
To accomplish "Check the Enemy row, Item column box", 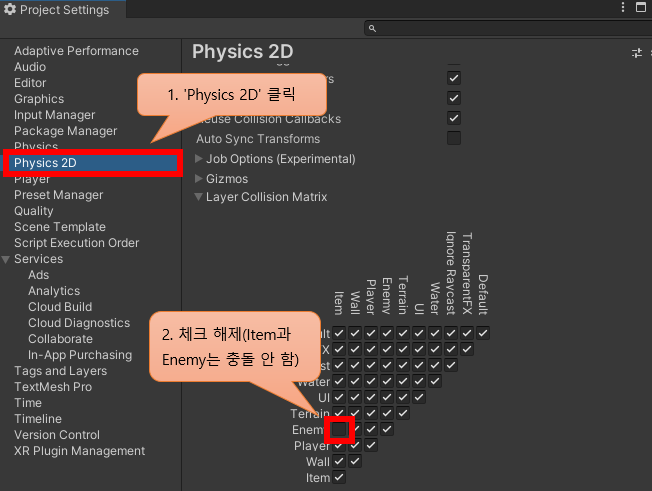I will tap(339, 429).
